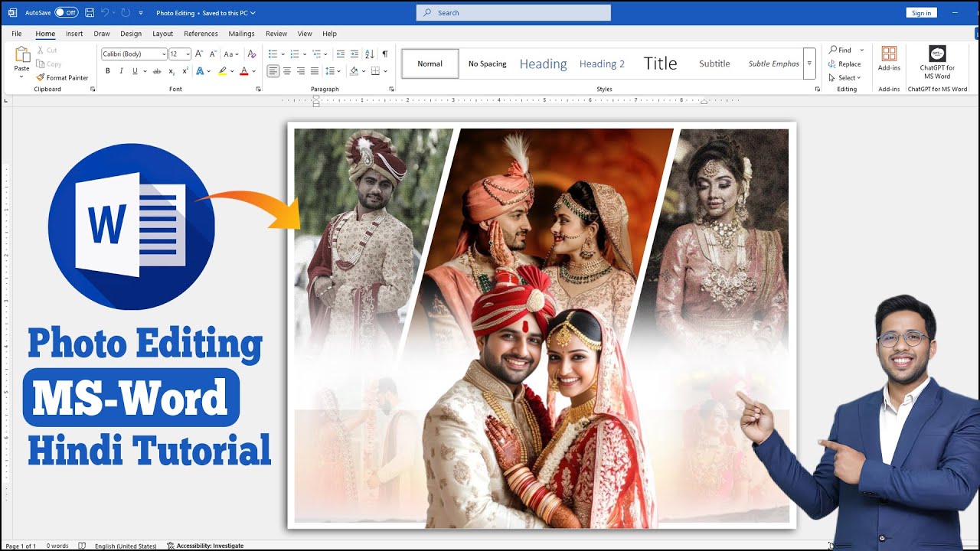980x551 pixels.
Task: Toggle show/hide paragraph marks
Action: click(384, 54)
